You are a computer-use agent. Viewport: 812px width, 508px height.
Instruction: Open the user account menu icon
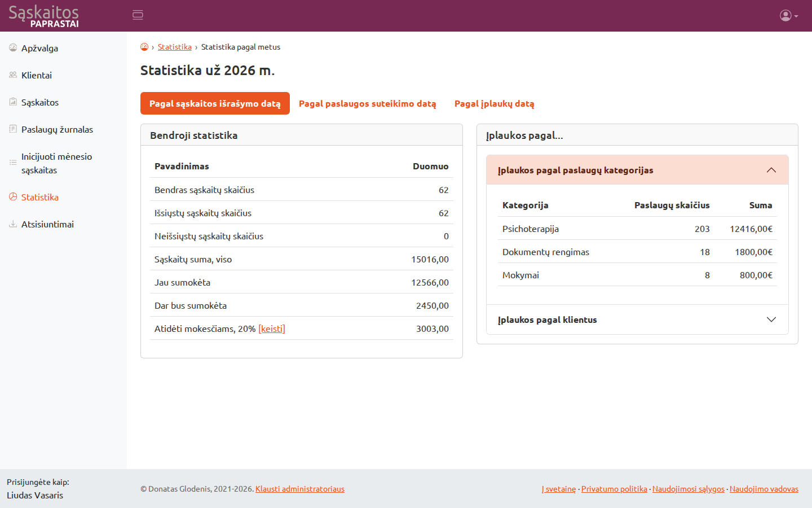pyautogui.click(x=789, y=16)
